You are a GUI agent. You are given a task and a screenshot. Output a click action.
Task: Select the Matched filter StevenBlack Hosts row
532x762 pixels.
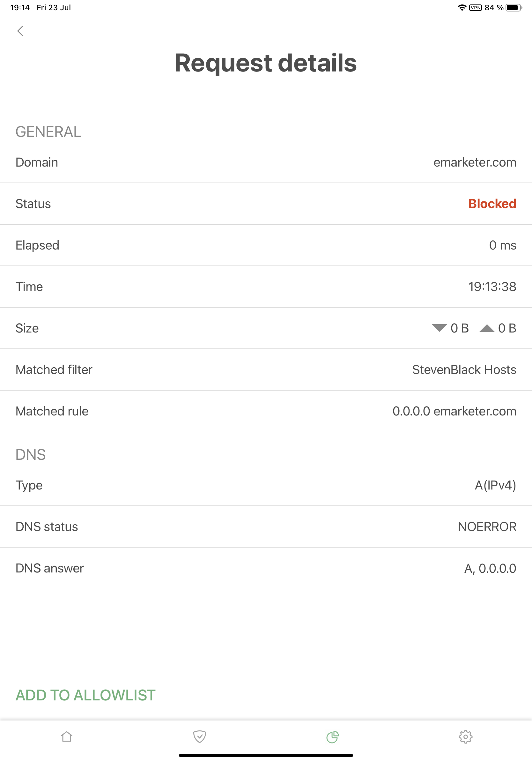click(265, 370)
